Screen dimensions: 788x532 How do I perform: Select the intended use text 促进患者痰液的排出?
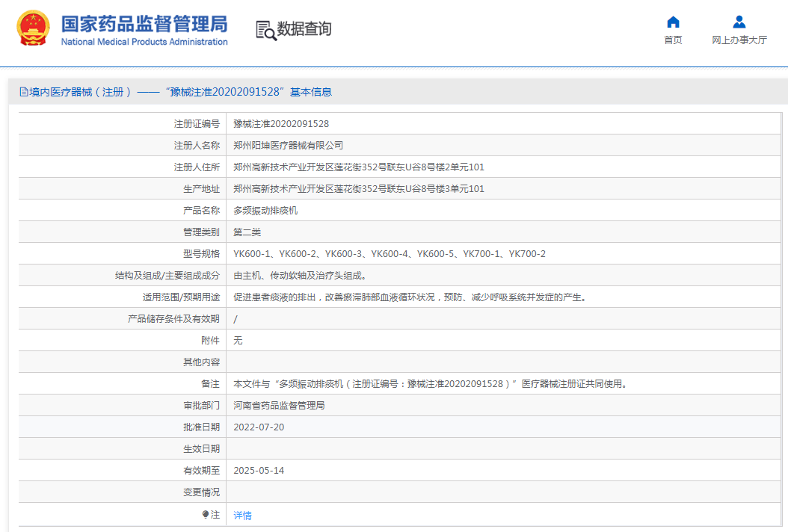click(x=410, y=297)
